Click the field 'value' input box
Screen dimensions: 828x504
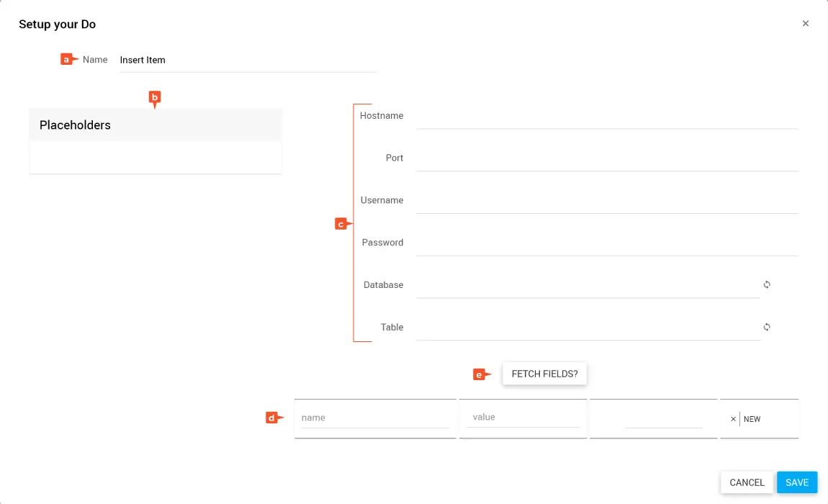(x=523, y=418)
